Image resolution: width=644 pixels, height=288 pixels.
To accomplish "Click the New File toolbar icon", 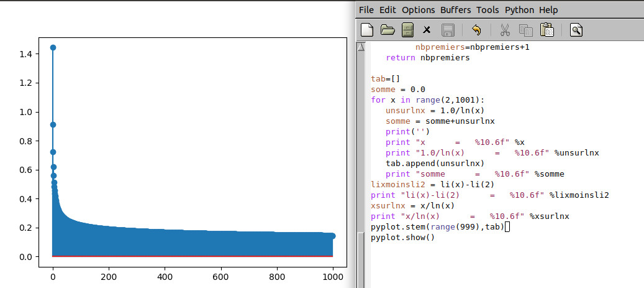I will (x=367, y=29).
